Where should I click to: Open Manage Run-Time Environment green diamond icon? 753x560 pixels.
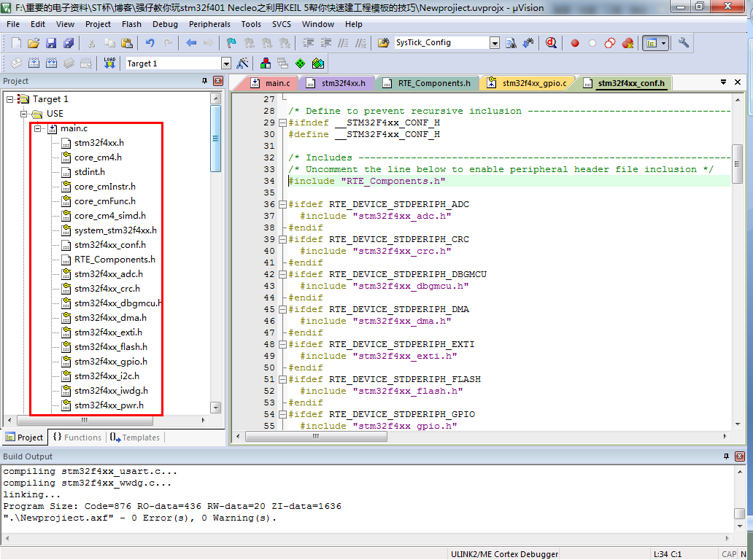pos(300,63)
